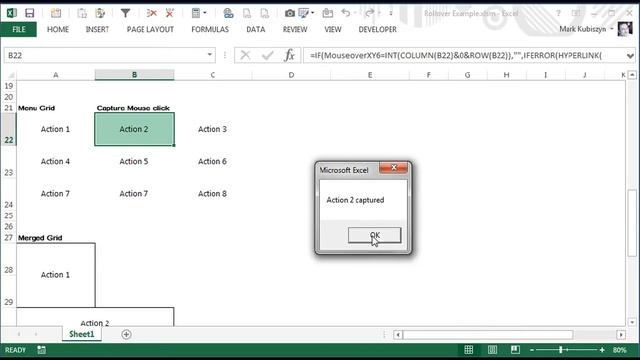640x360 pixels.
Task: Click the Enter checkmark icon in formula bar
Action: pyautogui.click(x=268, y=55)
